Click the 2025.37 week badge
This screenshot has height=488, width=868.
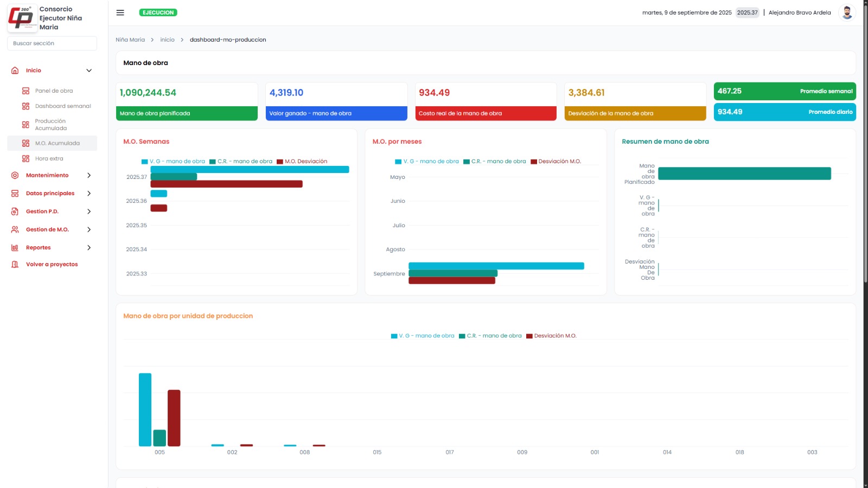click(x=747, y=12)
